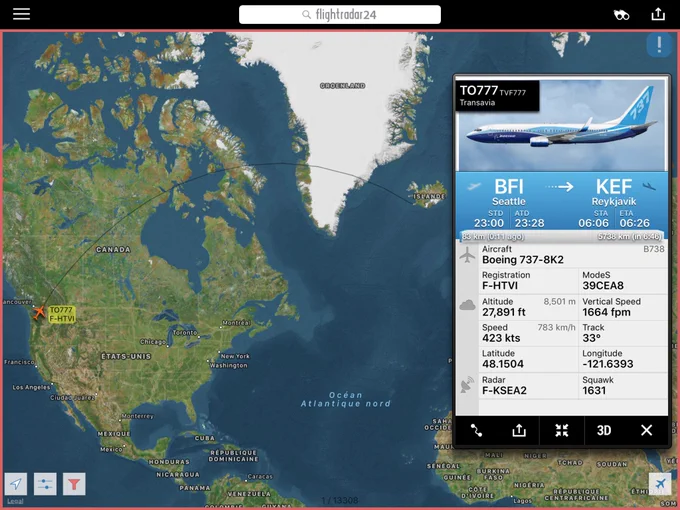Select the orange TO777 aircraft on map
Screen dimensions: 680x510
(39, 312)
